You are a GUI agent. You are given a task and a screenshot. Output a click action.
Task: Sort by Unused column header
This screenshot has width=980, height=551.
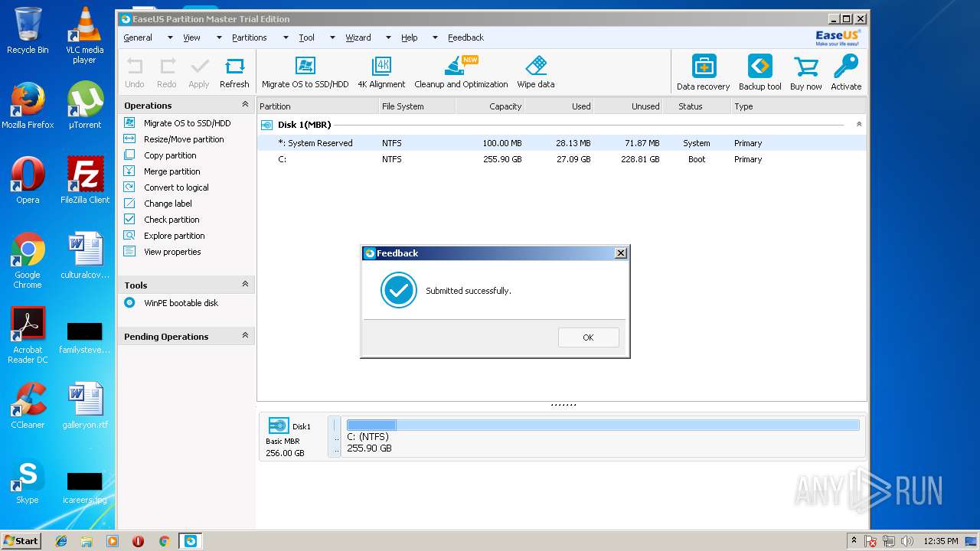629,106
